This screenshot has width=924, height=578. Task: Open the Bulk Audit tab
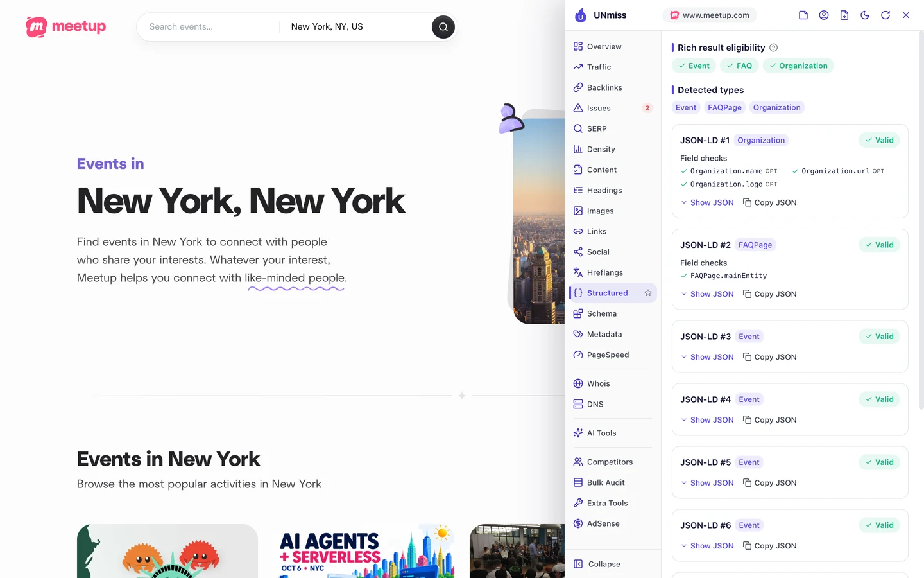613,482
